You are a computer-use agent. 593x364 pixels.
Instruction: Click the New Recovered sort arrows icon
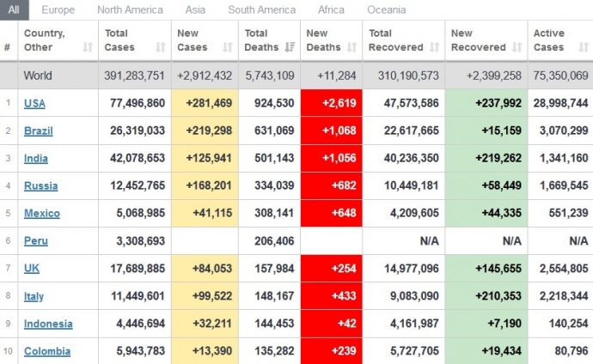(517, 47)
